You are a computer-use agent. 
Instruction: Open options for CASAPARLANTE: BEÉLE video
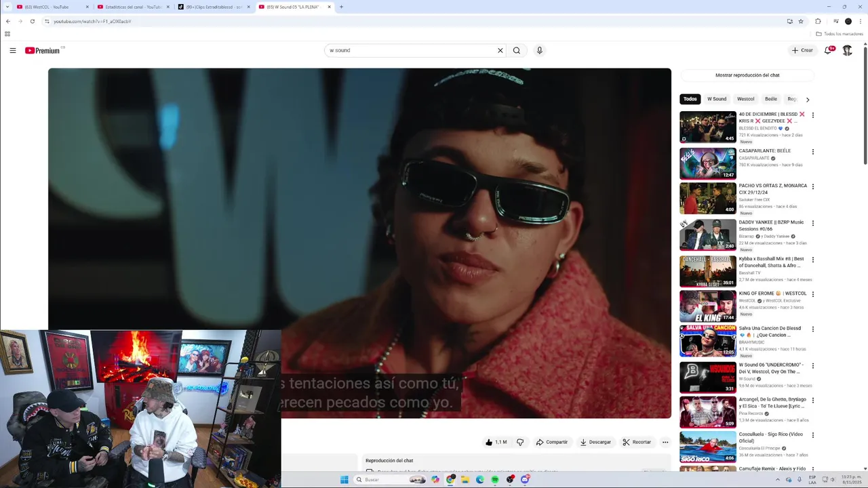[812, 152]
